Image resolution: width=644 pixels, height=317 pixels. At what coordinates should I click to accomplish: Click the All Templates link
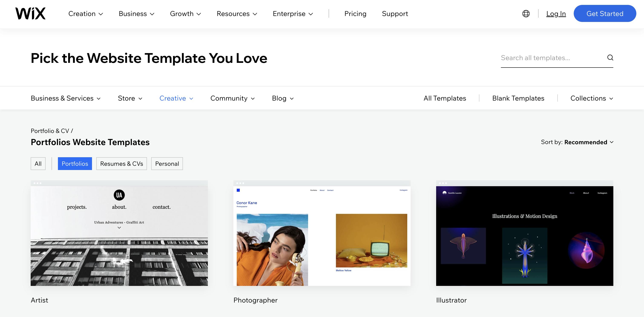[x=445, y=98]
